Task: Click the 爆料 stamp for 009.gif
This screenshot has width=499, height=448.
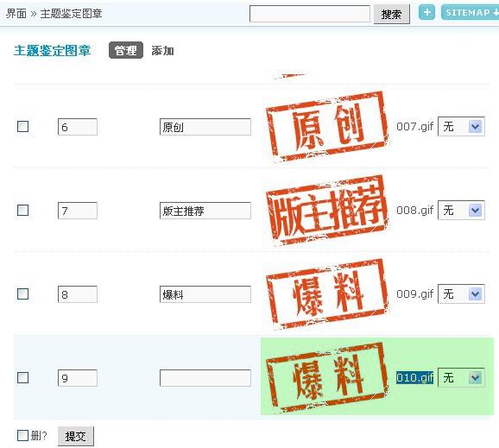Action: (327, 293)
